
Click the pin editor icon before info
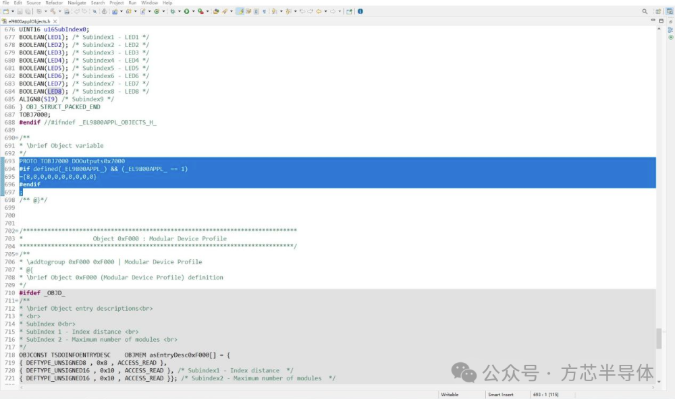click(x=349, y=11)
